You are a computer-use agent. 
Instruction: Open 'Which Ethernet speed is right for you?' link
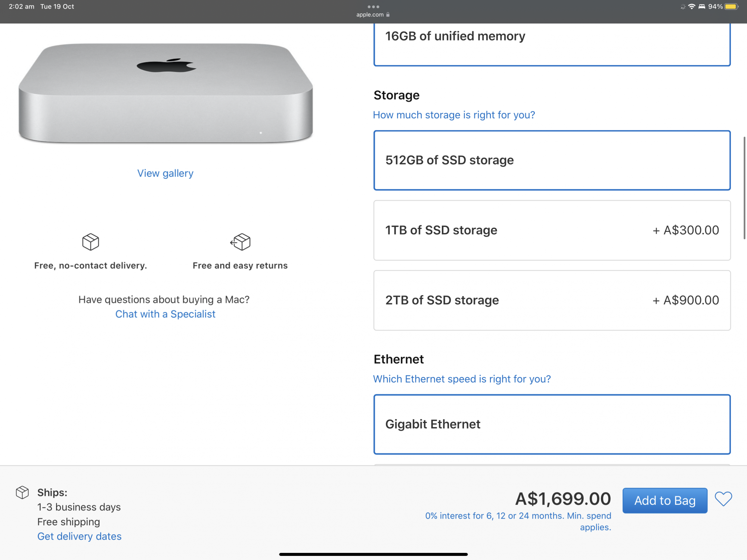tap(462, 379)
